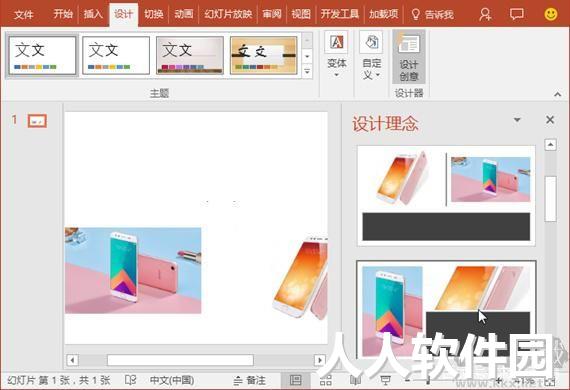Click the 中文(中国) language indicator

click(172, 381)
